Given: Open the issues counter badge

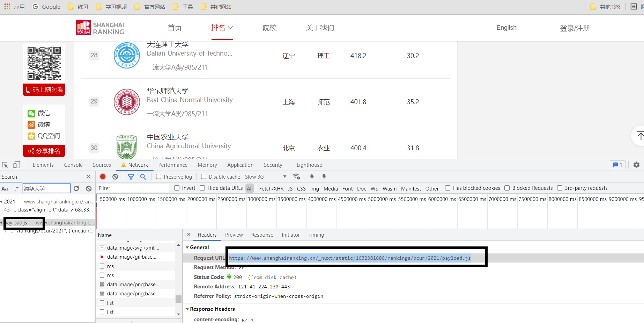Looking at the screenshot, I should pyautogui.click(x=617, y=165).
